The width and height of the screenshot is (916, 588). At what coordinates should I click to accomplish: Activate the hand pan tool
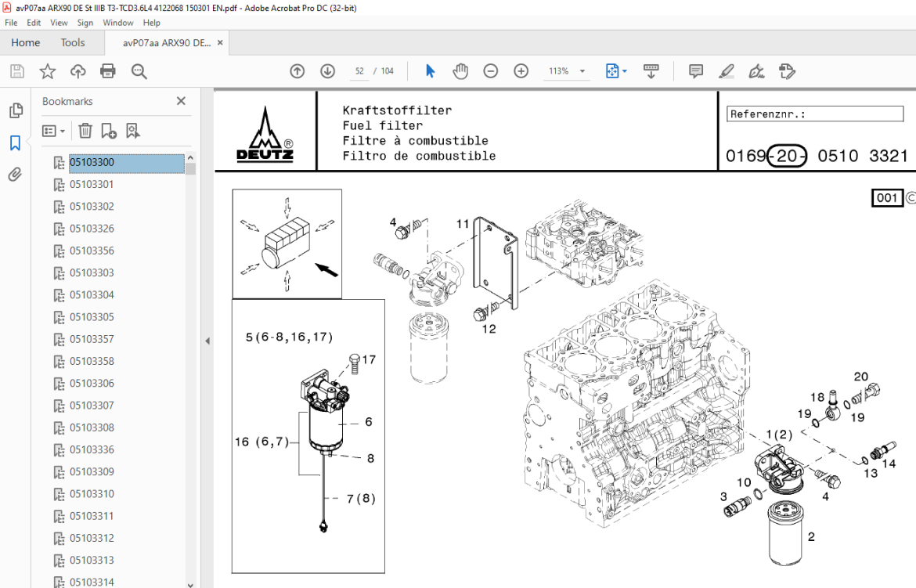[x=460, y=71]
